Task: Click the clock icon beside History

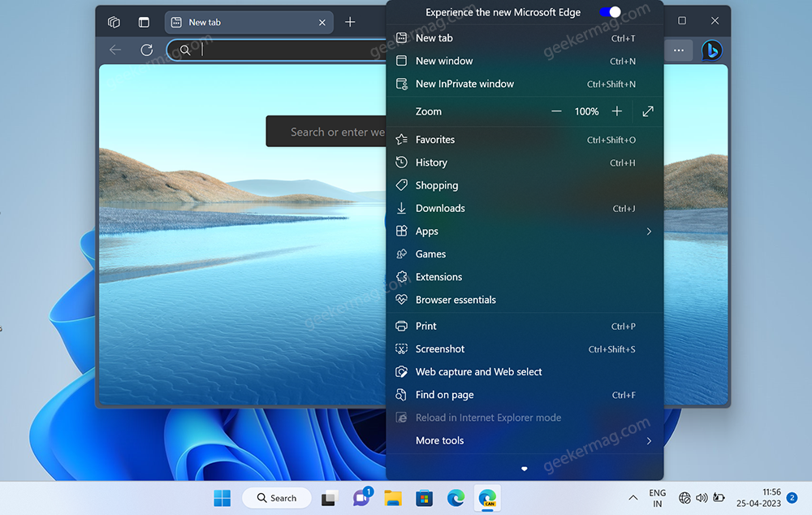Action: pos(401,162)
